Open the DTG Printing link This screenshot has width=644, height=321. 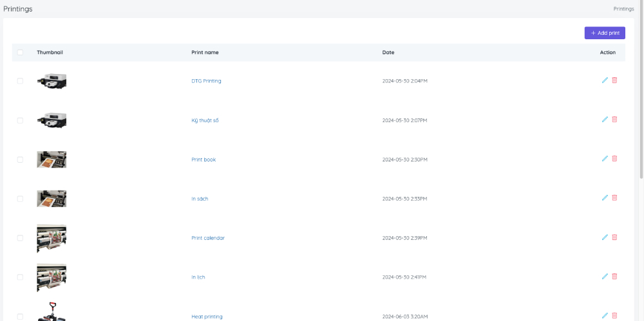click(x=206, y=81)
